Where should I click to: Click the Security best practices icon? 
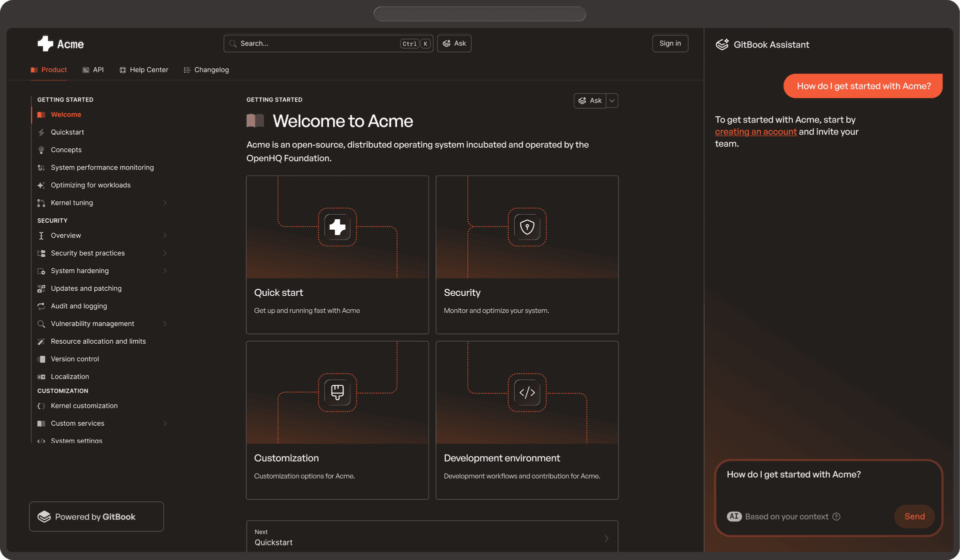click(41, 253)
